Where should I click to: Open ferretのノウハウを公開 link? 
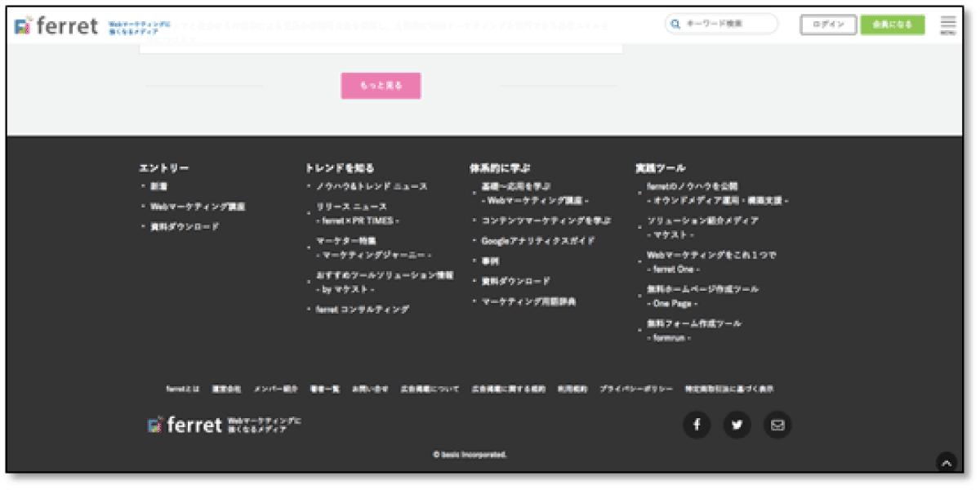click(x=717, y=194)
